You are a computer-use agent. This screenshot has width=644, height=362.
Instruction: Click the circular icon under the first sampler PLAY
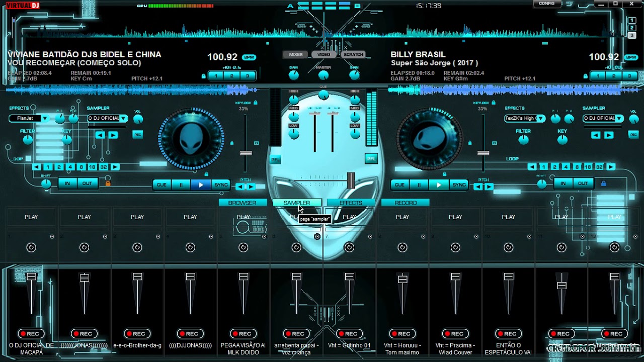click(x=31, y=247)
